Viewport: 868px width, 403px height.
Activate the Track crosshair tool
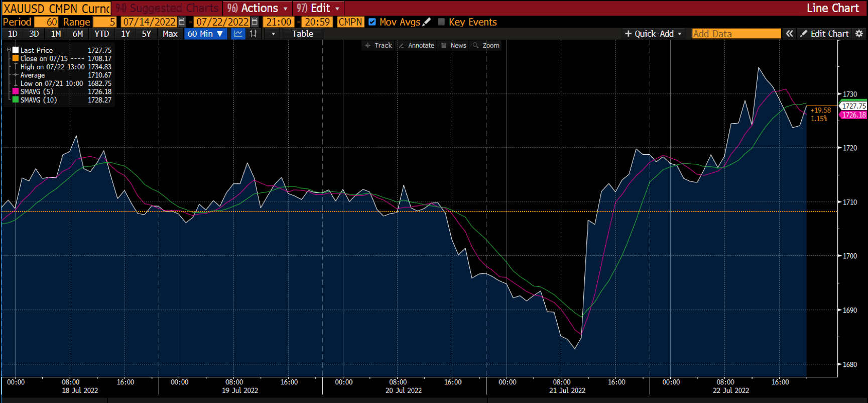click(x=379, y=45)
